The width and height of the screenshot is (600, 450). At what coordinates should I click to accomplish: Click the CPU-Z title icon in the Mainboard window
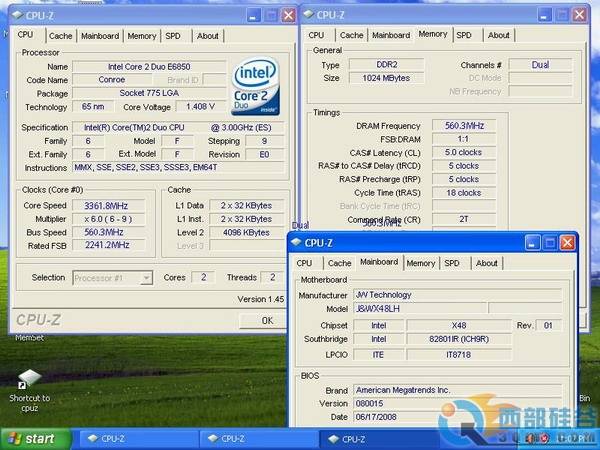pos(296,243)
